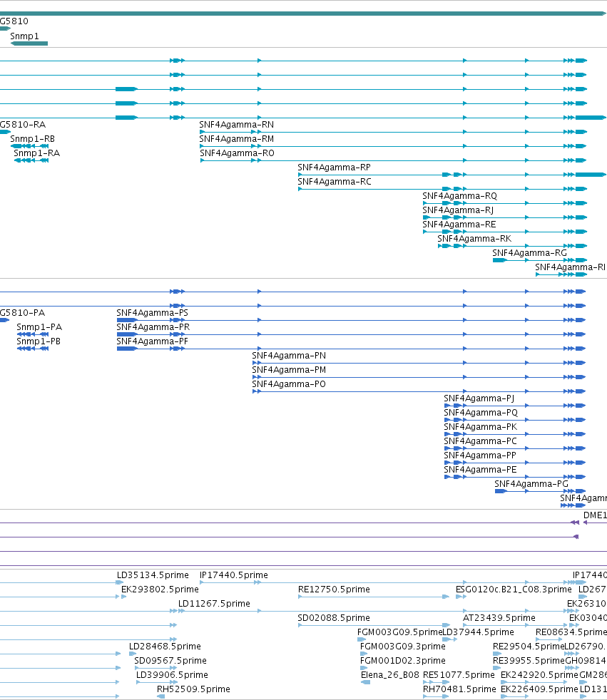Select polypeptide SNF4Agamma-PJ
Viewport: 607px width, 700px height.
479,398
